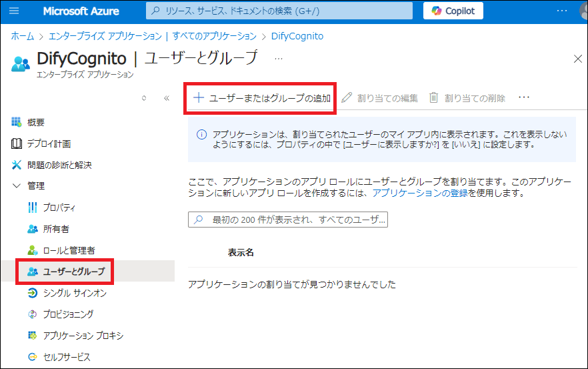588x369 pixels.
Task: Open プロビジョニング in the sidebar
Action: 68,314
